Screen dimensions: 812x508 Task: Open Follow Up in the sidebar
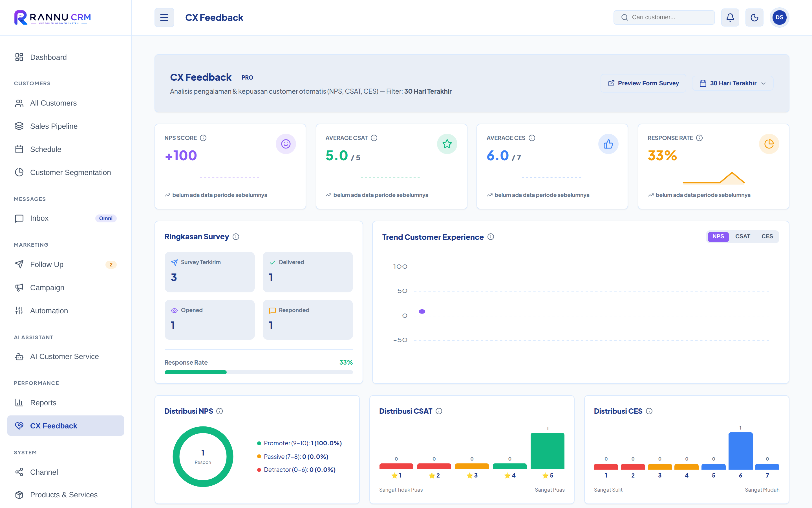click(66, 265)
